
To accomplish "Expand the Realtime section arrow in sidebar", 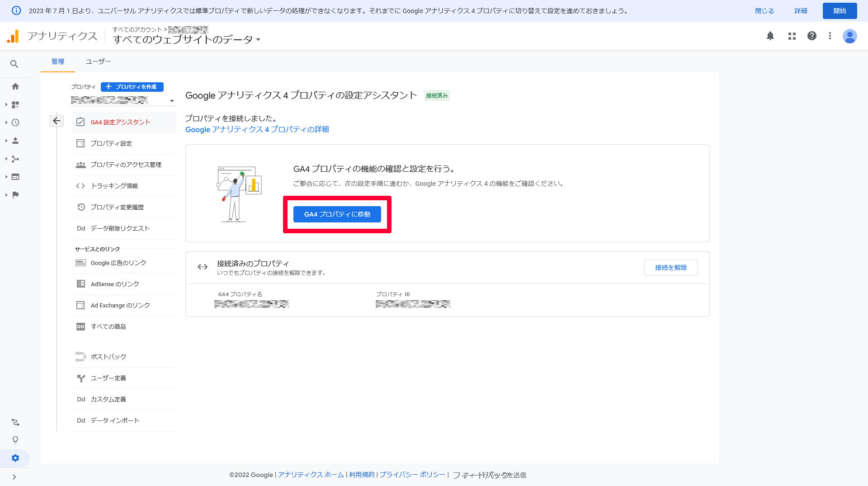I will (6, 123).
